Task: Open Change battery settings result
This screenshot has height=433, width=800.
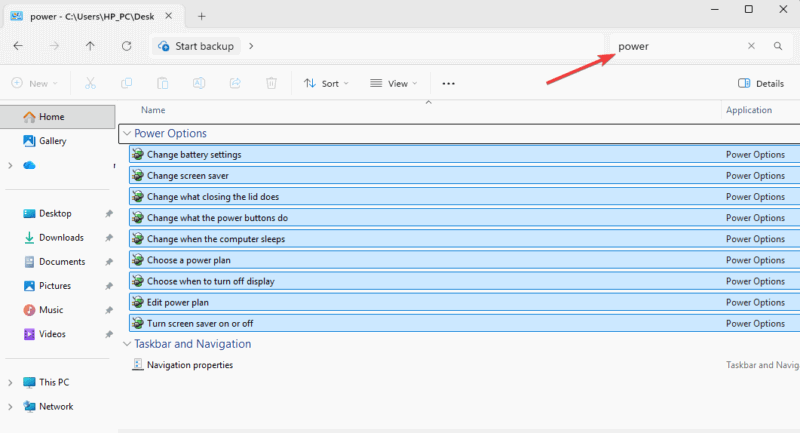Action: pyautogui.click(x=193, y=155)
